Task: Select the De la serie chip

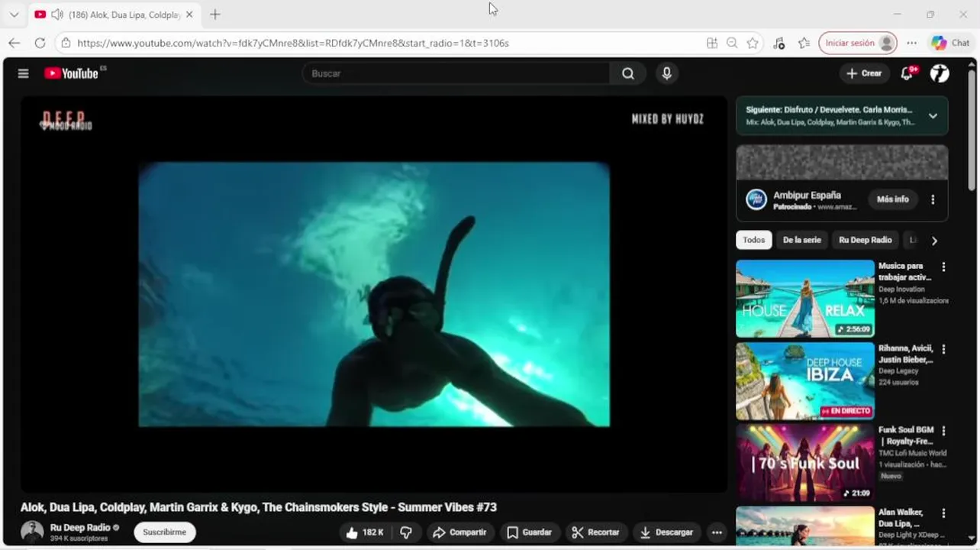Action: [x=801, y=240]
